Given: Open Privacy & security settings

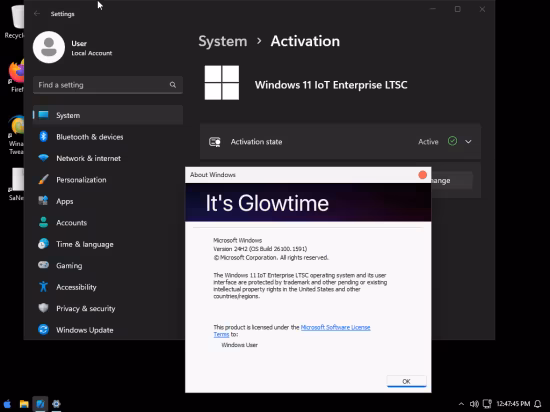Looking at the screenshot, I should (108, 308).
